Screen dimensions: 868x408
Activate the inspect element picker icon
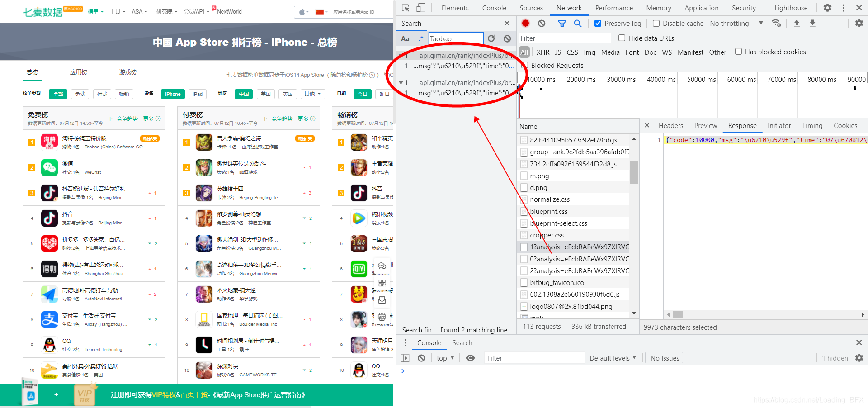(406, 8)
